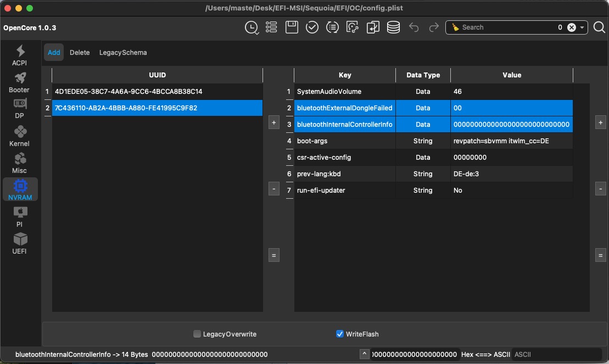Screen dimensions: 609x364
Task: Click the validate checkmark toolbar icon
Action: point(312,27)
